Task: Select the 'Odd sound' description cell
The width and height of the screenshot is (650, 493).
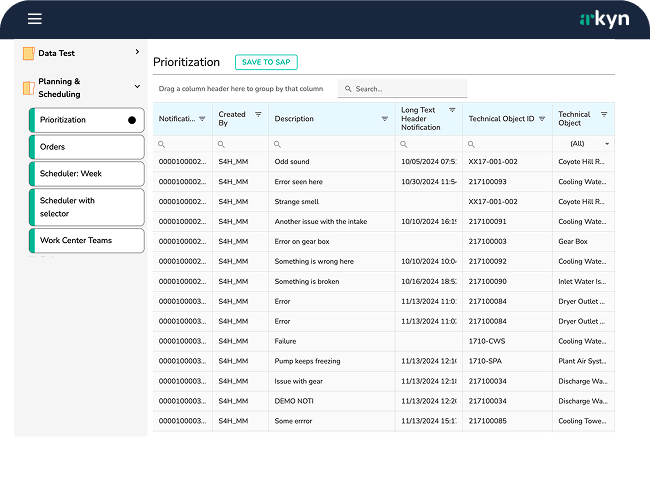Action: click(x=332, y=162)
